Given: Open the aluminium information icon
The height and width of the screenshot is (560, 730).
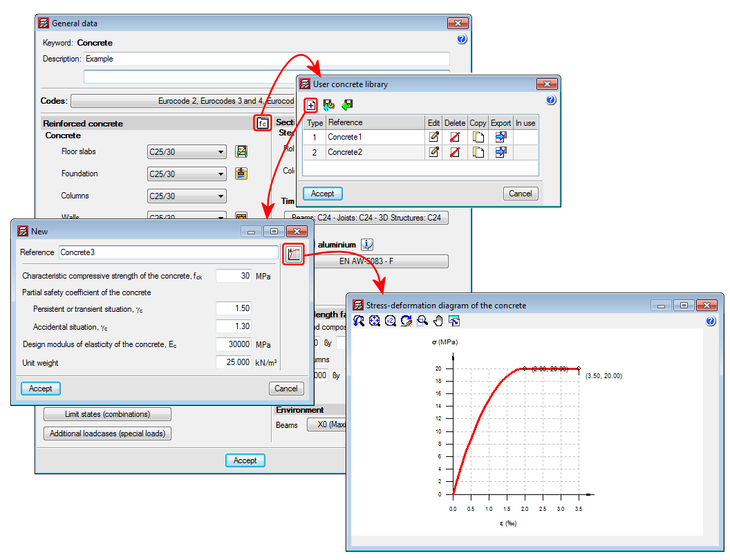Looking at the screenshot, I should 368,245.
